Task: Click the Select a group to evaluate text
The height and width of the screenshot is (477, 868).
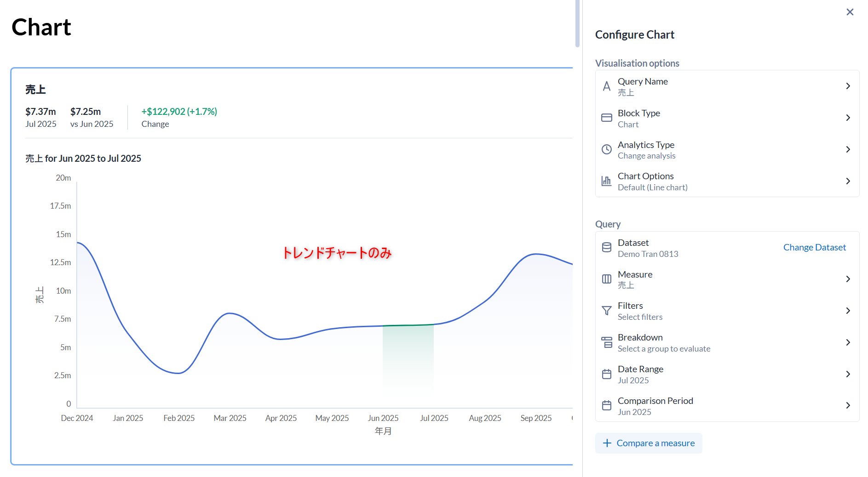Action: point(664,349)
